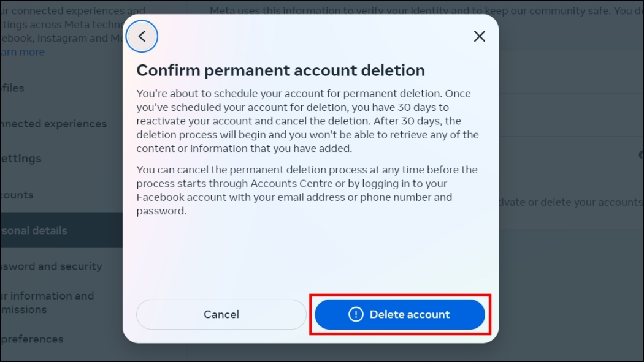Open the Personal details section
The width and height of the screenshot is (644, 362).
(x=33, y=230)
